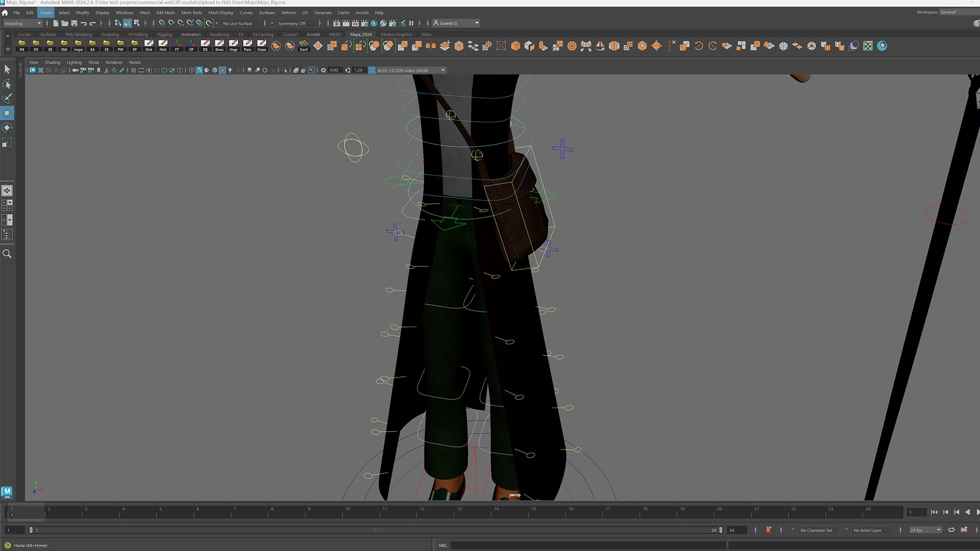The image size is (980, 551).
Task: Click the teal circle shelf icon
Action: 882,46
